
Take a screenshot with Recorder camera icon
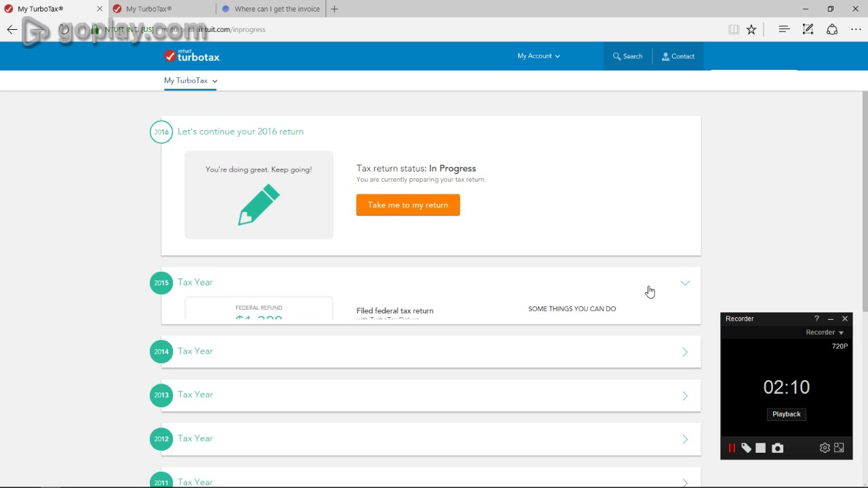[x=778, y=448]
